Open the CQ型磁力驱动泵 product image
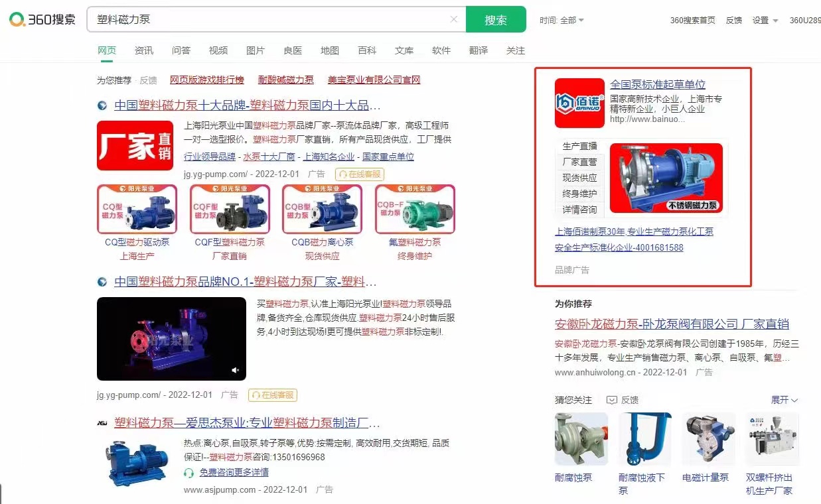The height and width of the screenshot is (504, 821). tap(137, 210)
